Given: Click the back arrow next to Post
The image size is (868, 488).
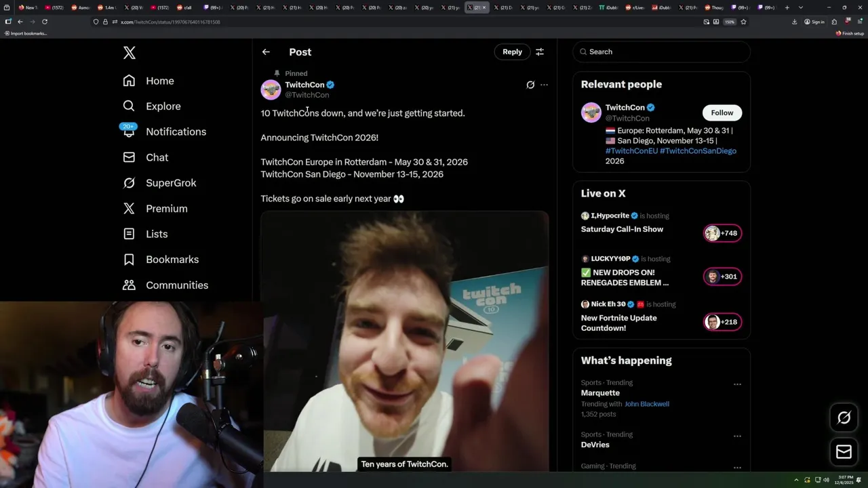Looking at the screenshot, I should pyautogui.click(x=266, y=52).
